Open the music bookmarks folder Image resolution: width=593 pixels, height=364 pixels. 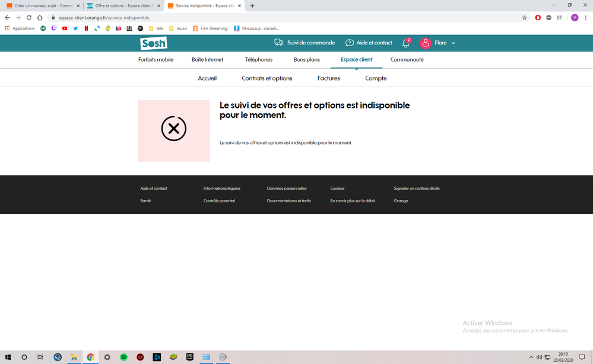[x=178, y=28]
